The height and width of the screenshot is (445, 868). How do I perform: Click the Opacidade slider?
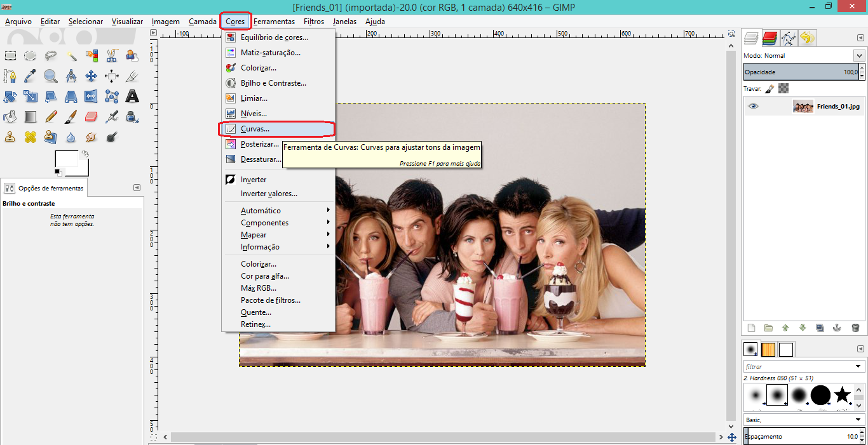click(x=803, y=72)
